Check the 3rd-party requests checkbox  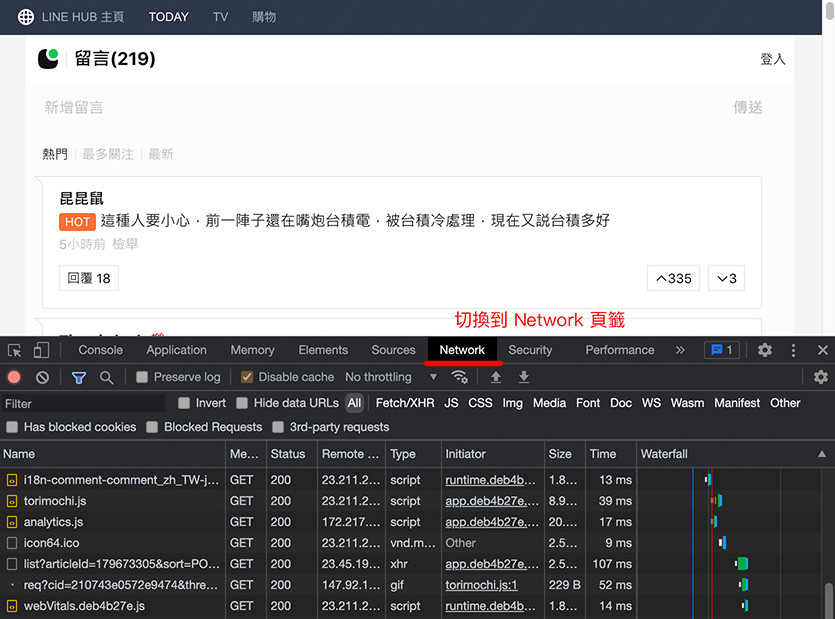(x=278, y=427)
